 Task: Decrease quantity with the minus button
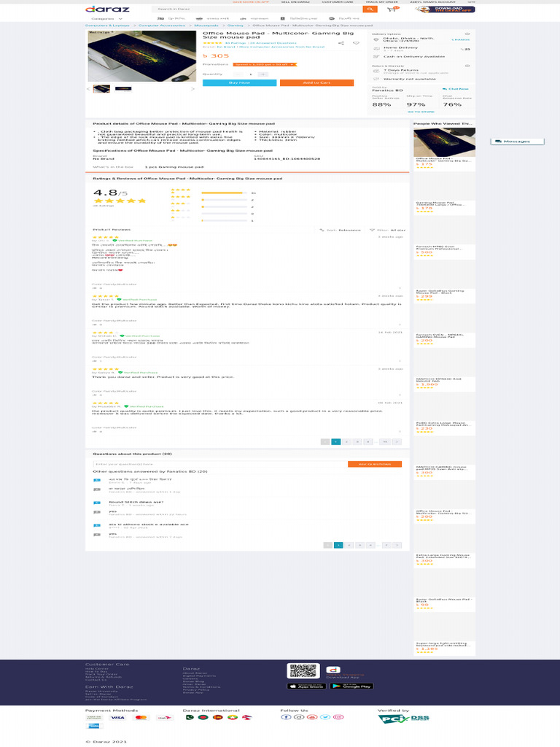(x=238, y=74)
